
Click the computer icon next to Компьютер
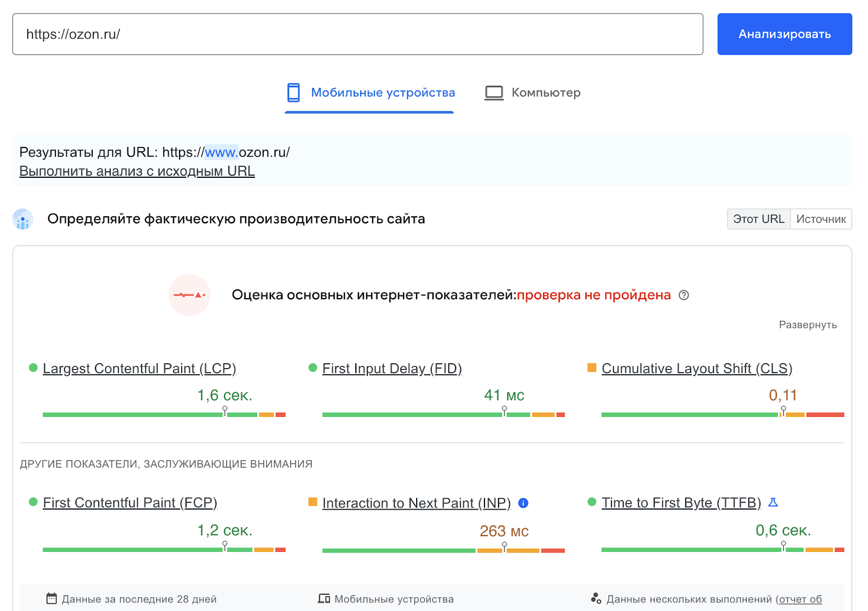click(x=494, y=92)
